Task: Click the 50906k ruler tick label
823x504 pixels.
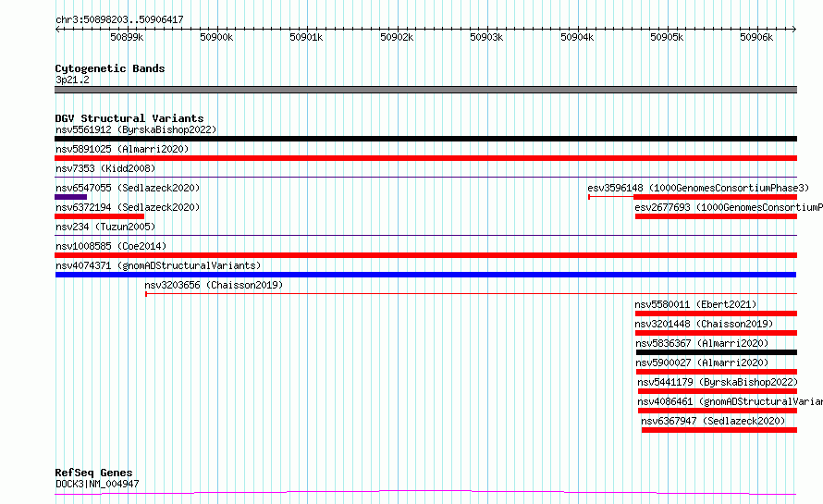Action: pos(756,37)
